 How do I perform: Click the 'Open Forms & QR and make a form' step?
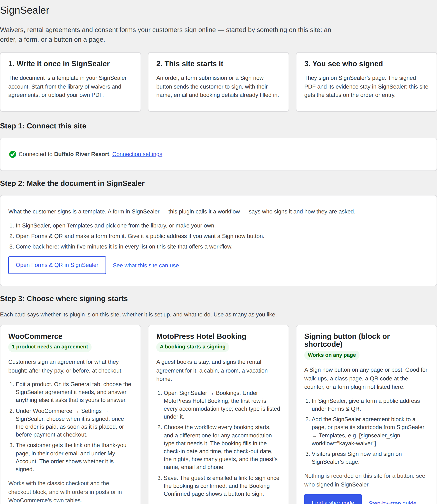point(140,236)
